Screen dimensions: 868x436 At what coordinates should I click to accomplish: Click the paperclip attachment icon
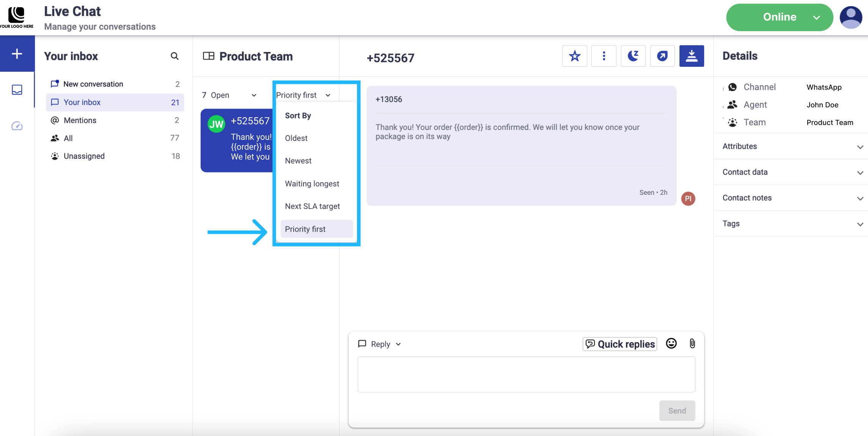click(692, 344)
